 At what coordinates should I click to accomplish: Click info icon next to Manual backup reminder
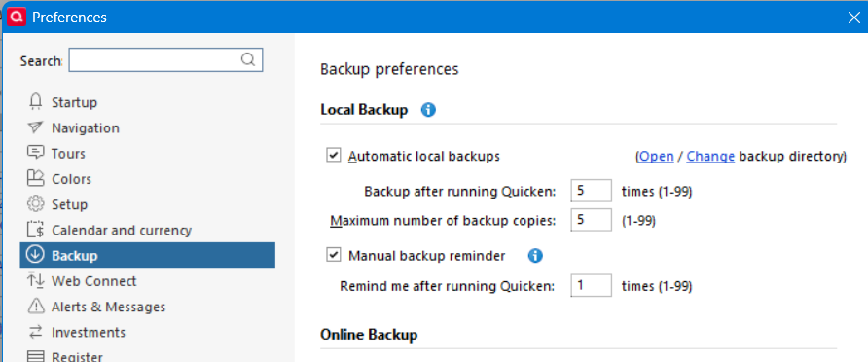(535, 255)
